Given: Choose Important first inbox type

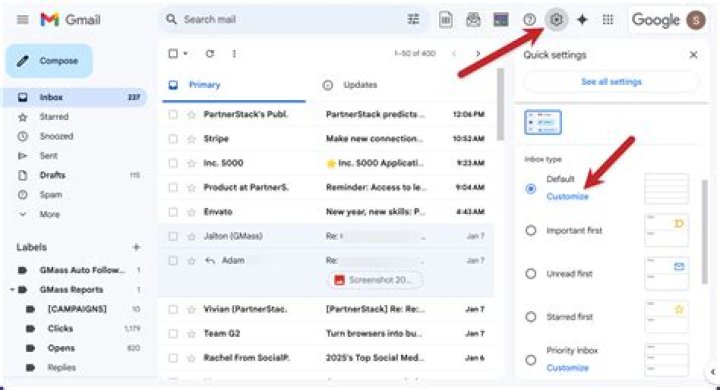Looking at the screenshot, I should (x=531, y=230).
